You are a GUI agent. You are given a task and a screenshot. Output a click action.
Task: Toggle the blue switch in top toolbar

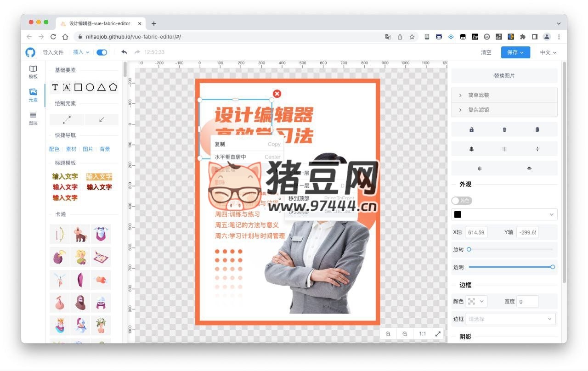pyautogui.click(x=101, y=52)
